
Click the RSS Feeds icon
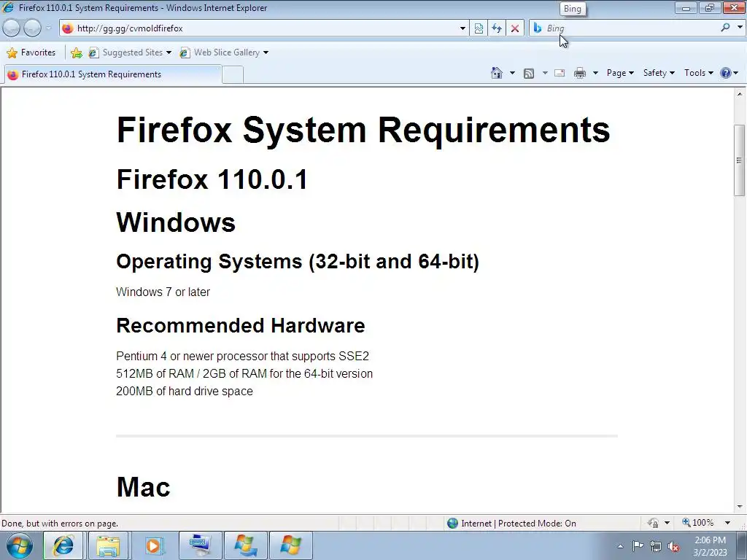[529, 74]
